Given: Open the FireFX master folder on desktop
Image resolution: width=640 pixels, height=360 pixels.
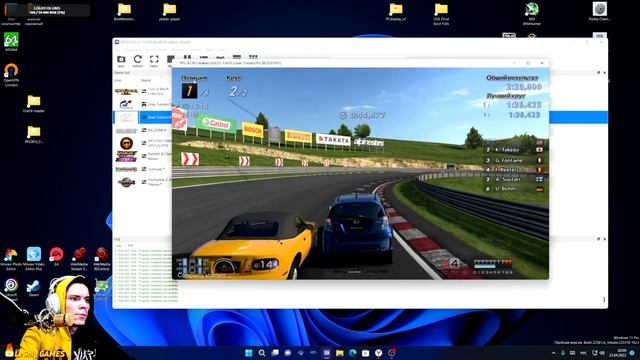Looking at the screenshot, I should coord(34,104).
